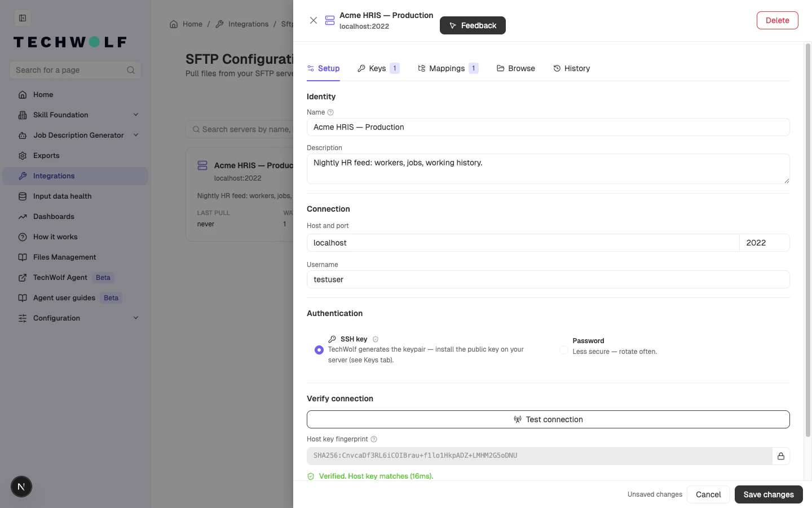812x508 pixels.
Task: Toggle the sidebar collapse icon
Action: click(23, 18)
